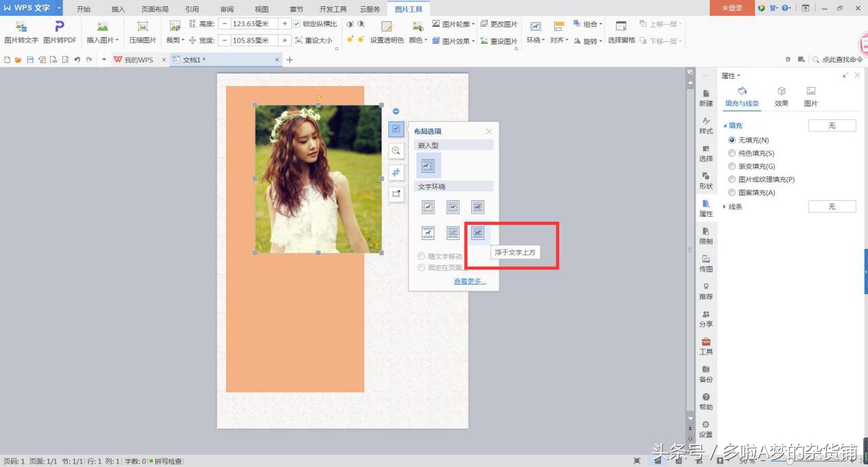
Task: Click the 图片转文字 icon
Action: (x=21, y=32)
